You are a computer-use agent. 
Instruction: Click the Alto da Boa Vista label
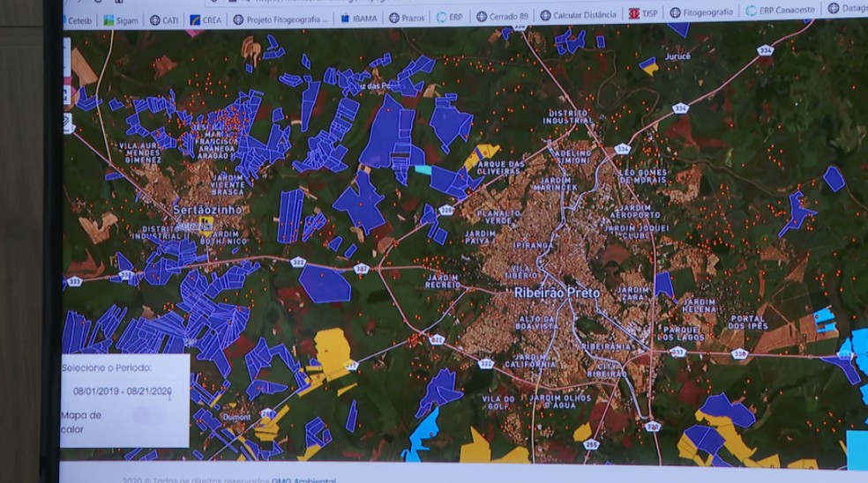tap(536, 323)
